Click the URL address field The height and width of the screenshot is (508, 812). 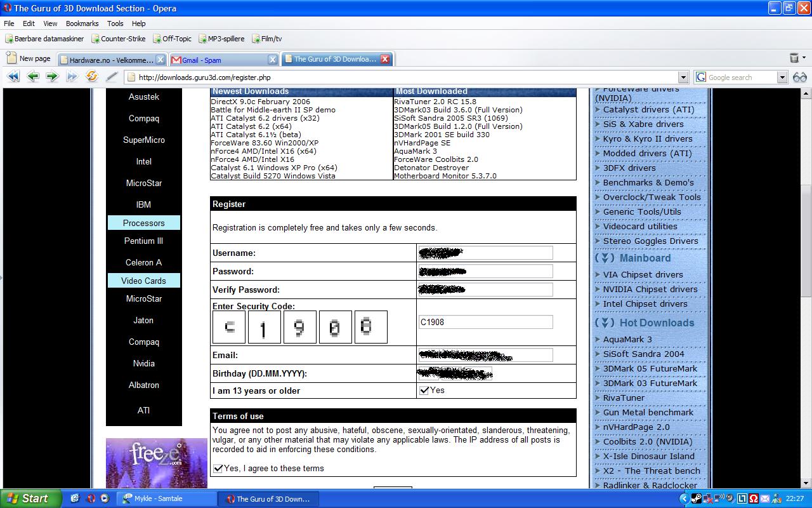406,77
